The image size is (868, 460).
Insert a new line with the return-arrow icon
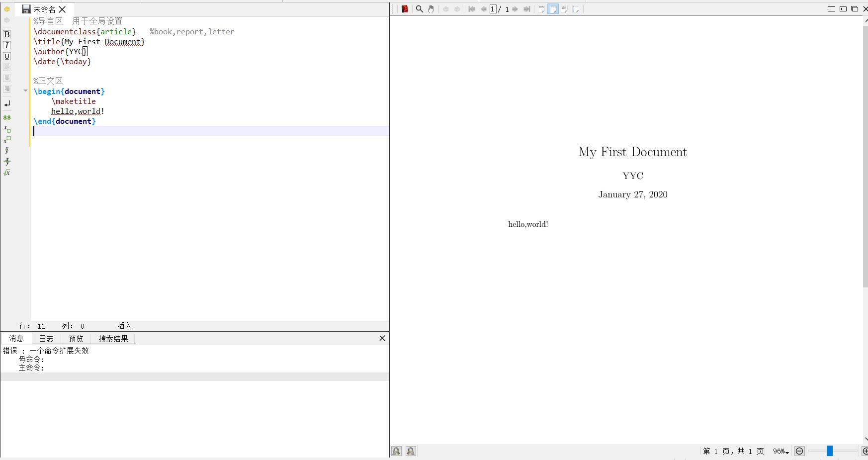coord(7,103)
